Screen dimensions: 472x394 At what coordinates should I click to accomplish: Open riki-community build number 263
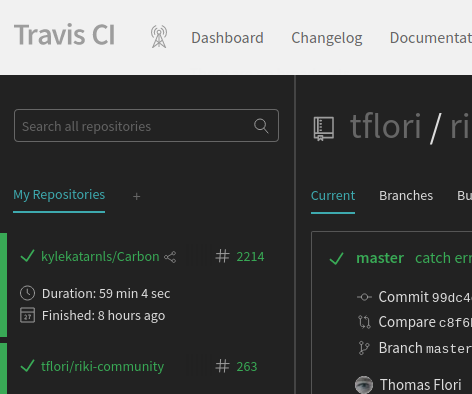click(x=247, y=367)
